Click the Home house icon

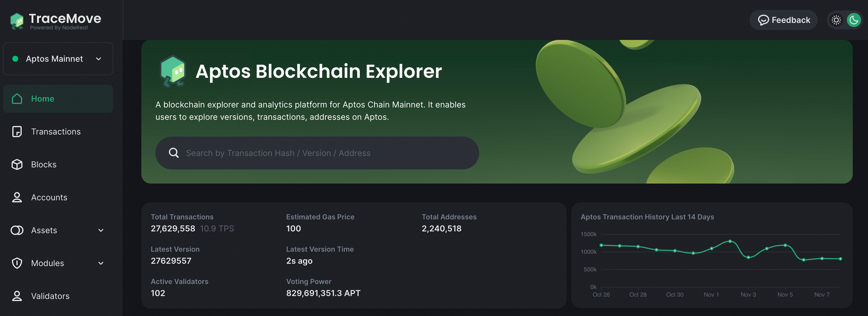click(17, 99)
